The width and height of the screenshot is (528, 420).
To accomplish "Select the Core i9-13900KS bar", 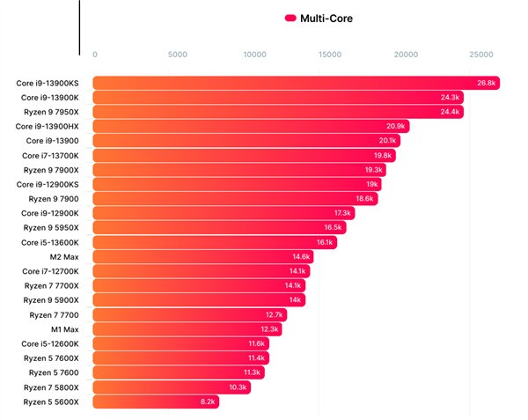I will pos(297,83).
